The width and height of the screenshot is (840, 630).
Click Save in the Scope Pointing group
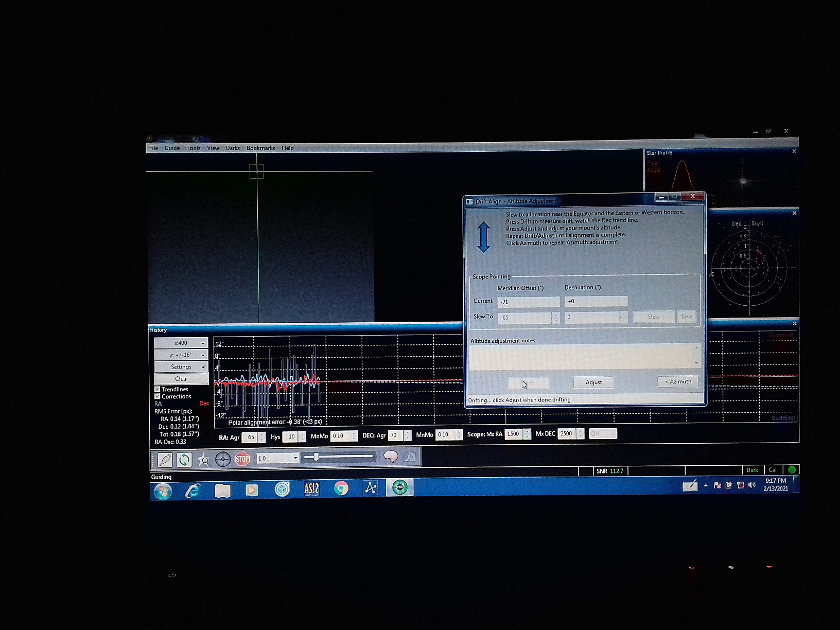click(x=687, y=317)
